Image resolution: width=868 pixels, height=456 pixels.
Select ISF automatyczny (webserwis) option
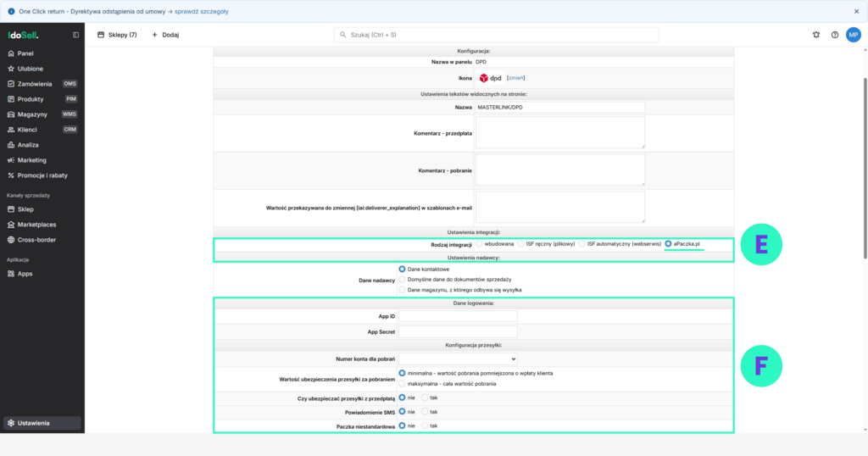coord(581,244)
